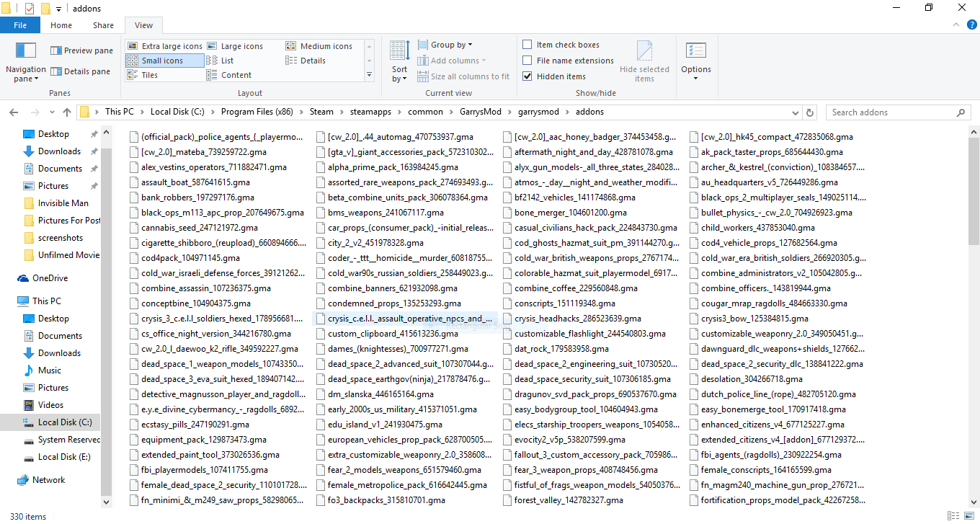Click in the Search addons box
Viewport: 980px width, 524px height.
coord(892,112)
